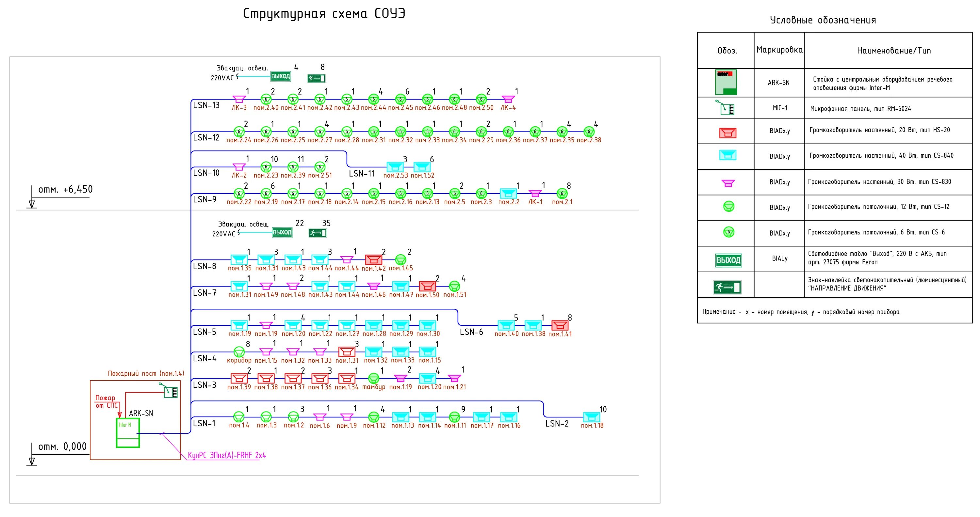The width and height of the screenshot is (980, 517).
Task: Click the cyan speaker above пом.2.53
Action: click(395, 167)
